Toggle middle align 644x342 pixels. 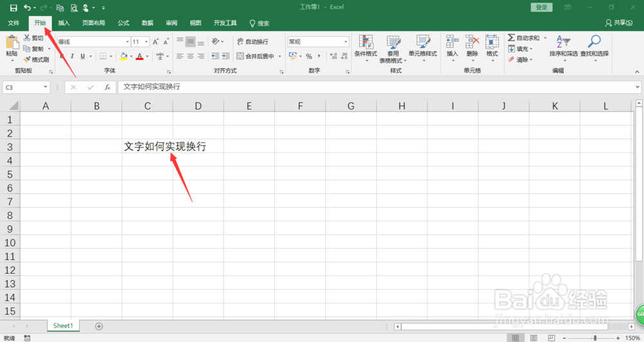coord(190,41)
